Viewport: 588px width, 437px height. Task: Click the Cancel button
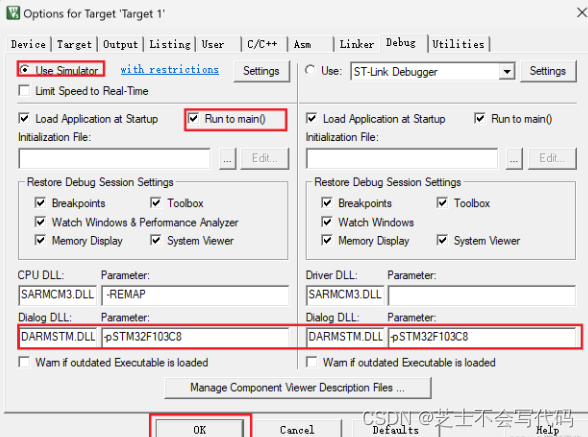pos(297,429)
